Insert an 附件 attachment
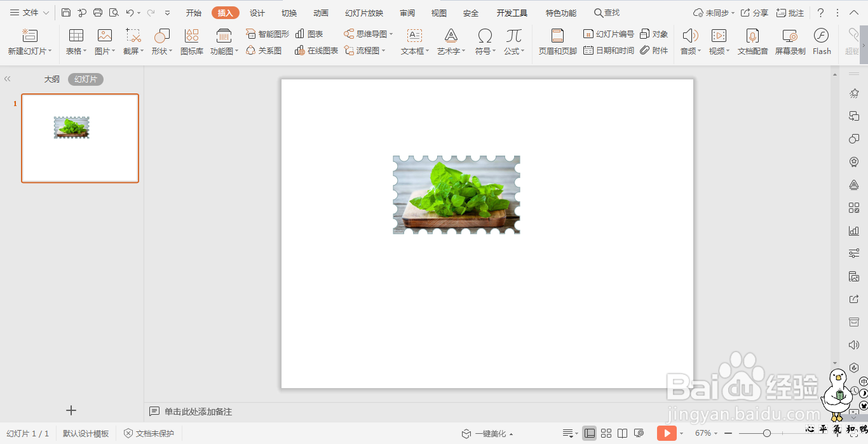 click(x=654, y=50)
